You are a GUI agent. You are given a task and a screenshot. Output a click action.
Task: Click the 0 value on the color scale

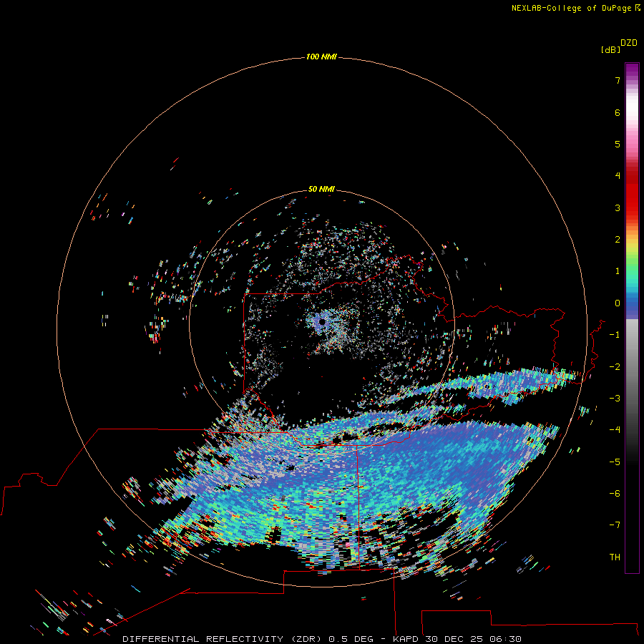pyautogui.click(x=618, y=303)
